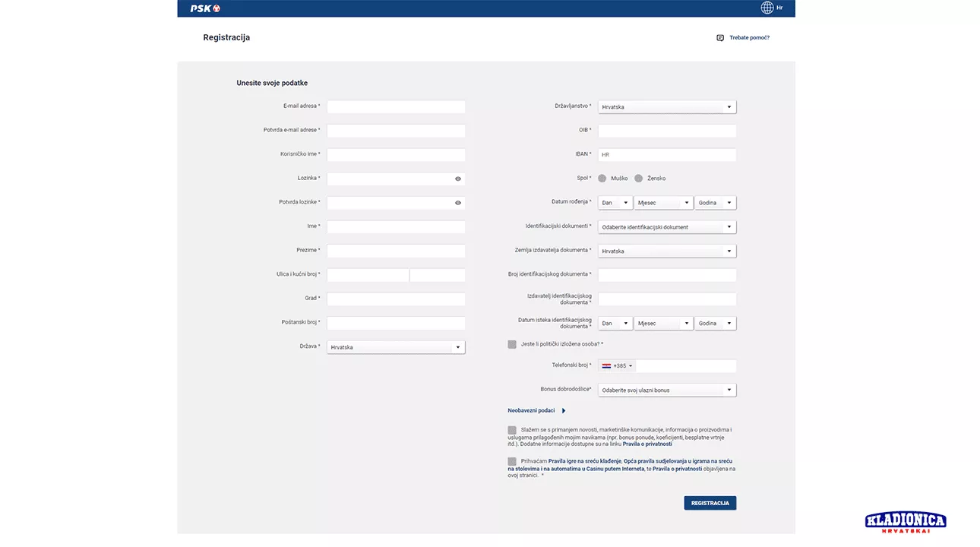Click the Kladionica Hrvatska logo
The image size is (980, 547).
click(x=906, y=522)
